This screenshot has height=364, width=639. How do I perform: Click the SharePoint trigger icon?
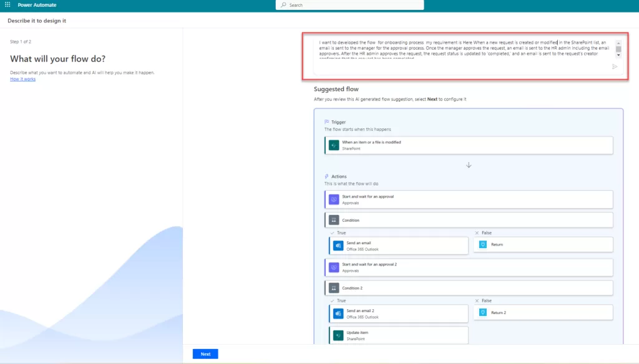pyautogui.click(x=334, y=145)
